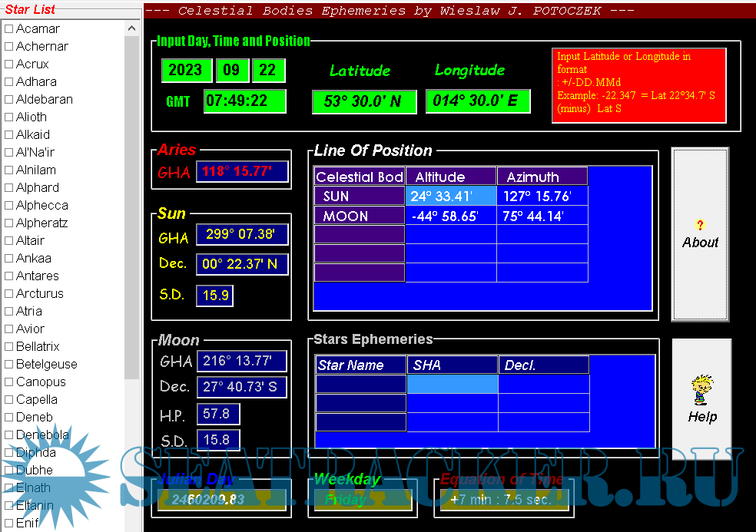This screenshot has height=532, width=756.
Task: Open the About dialog with the question mark
Action: (700, 234)
